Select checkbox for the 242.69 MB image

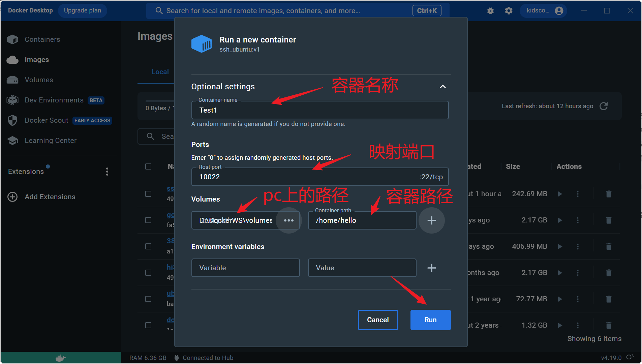pos(148,194)
